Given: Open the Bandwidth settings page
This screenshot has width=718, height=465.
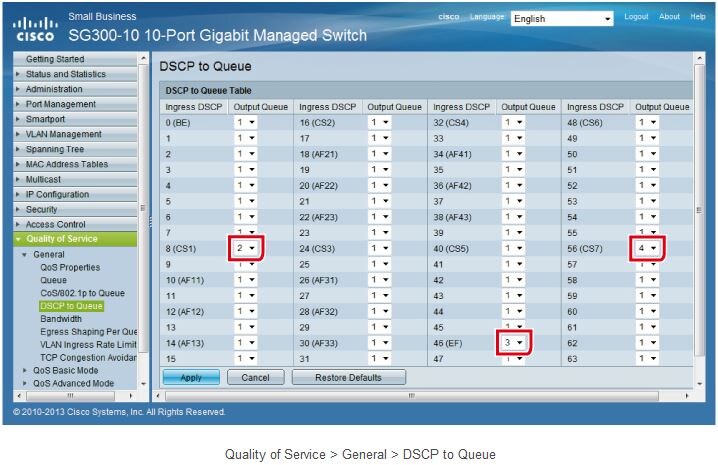Looking at the screenshot, I should tap(61, 319).
